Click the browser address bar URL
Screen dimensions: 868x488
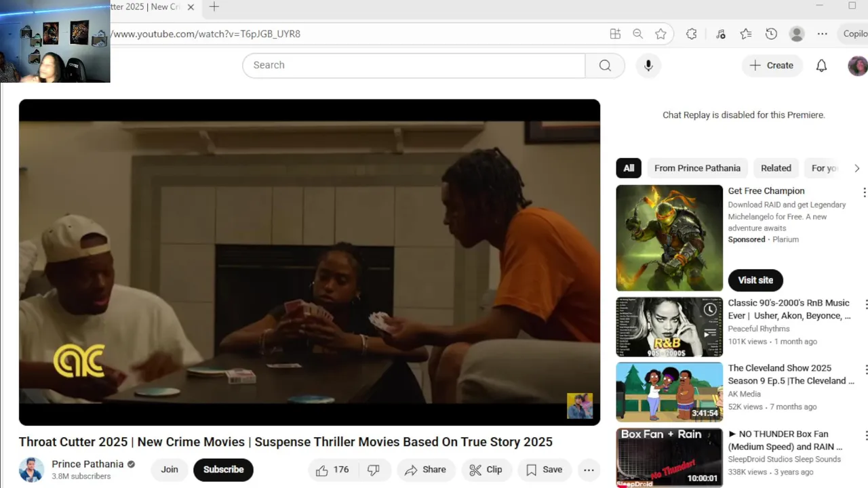[206, 34]
